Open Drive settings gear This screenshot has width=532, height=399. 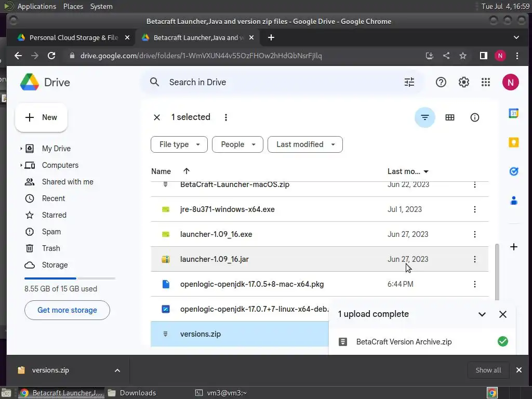[x=463, y=82]
